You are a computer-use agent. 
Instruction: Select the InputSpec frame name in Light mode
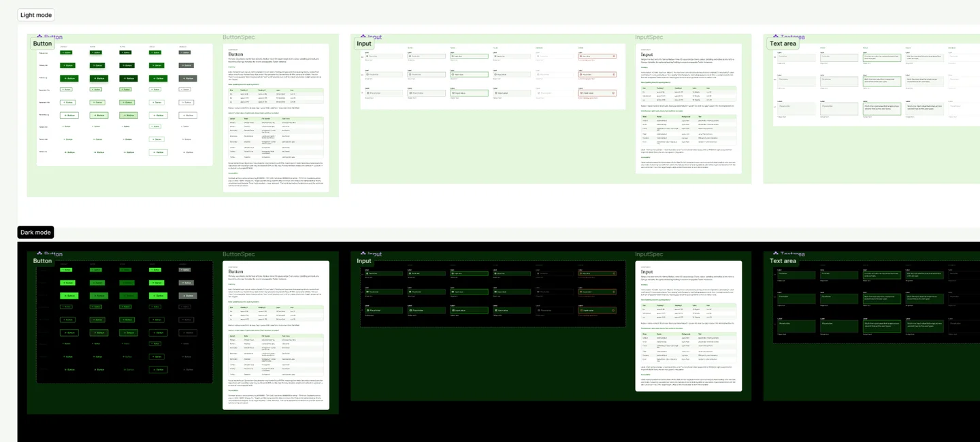[x=649, y=38]
